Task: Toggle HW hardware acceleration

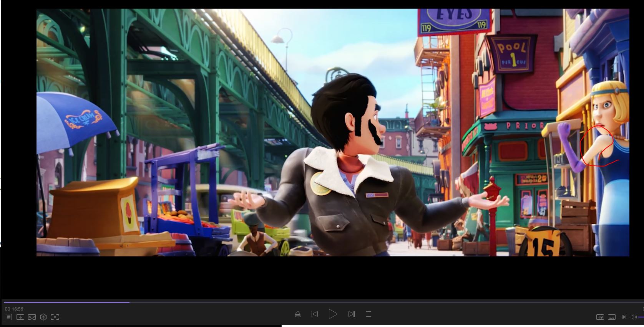Action: click(x=600, y=317)
